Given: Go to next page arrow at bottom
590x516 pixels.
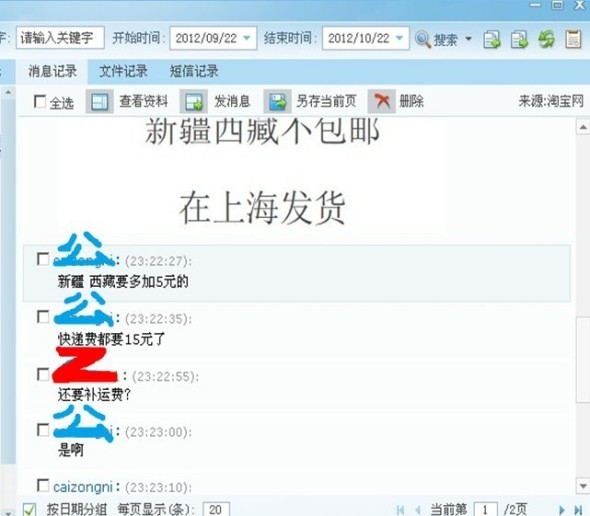Looking at the screenshot, I should point(562,510).
